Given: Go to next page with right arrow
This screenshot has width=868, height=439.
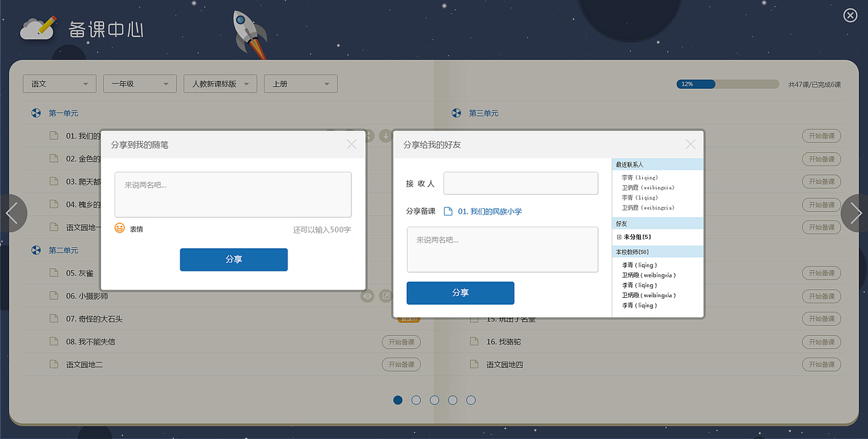Looking at the screenshot, I should pos(855,213).
